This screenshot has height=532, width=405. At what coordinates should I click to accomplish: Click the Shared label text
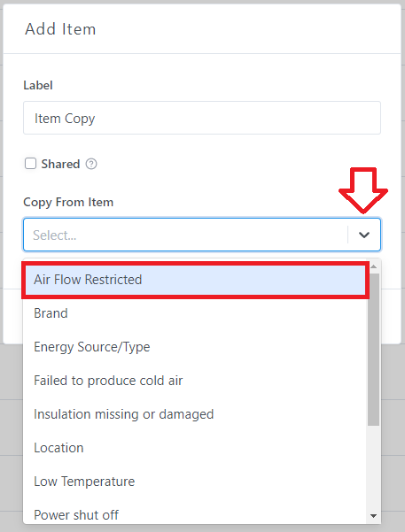tap(60, 165)
